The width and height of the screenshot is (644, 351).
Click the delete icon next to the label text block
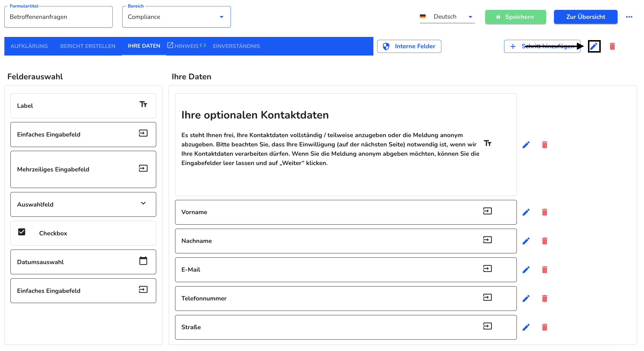click(x=545, y=144)
